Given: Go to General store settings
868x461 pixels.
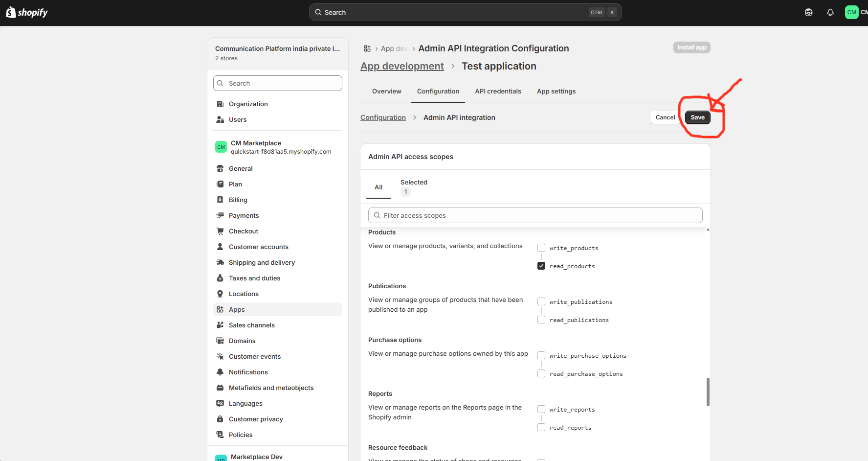Looking at the screenshot, I should click(x=278, y=168).
